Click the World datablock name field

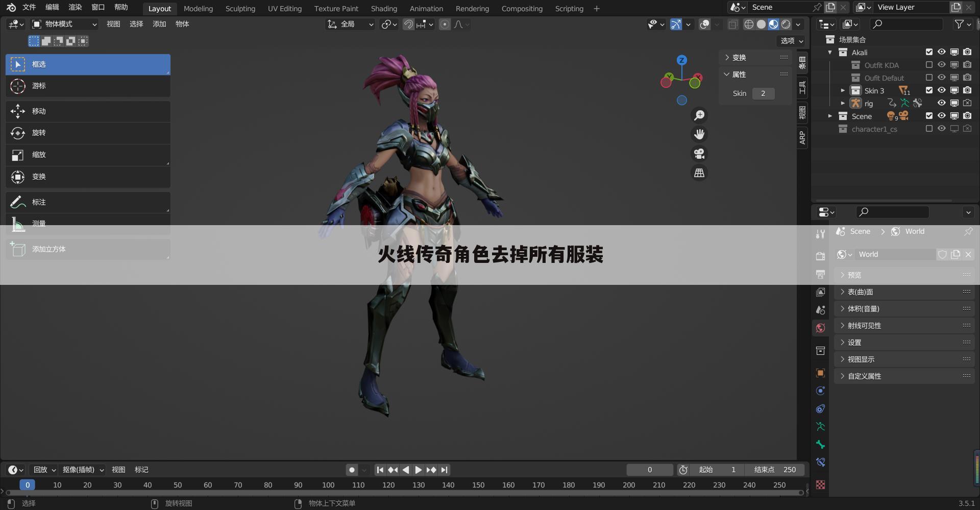[x=894, y=254]
